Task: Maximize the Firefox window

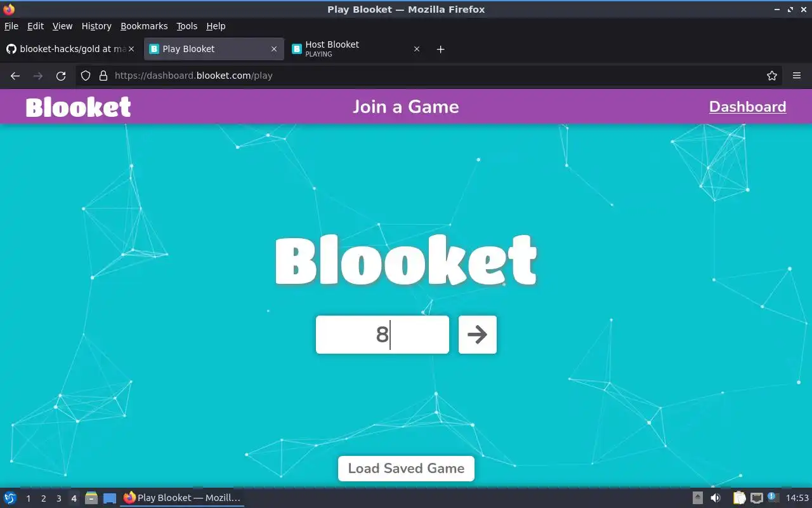Action: 790,10
